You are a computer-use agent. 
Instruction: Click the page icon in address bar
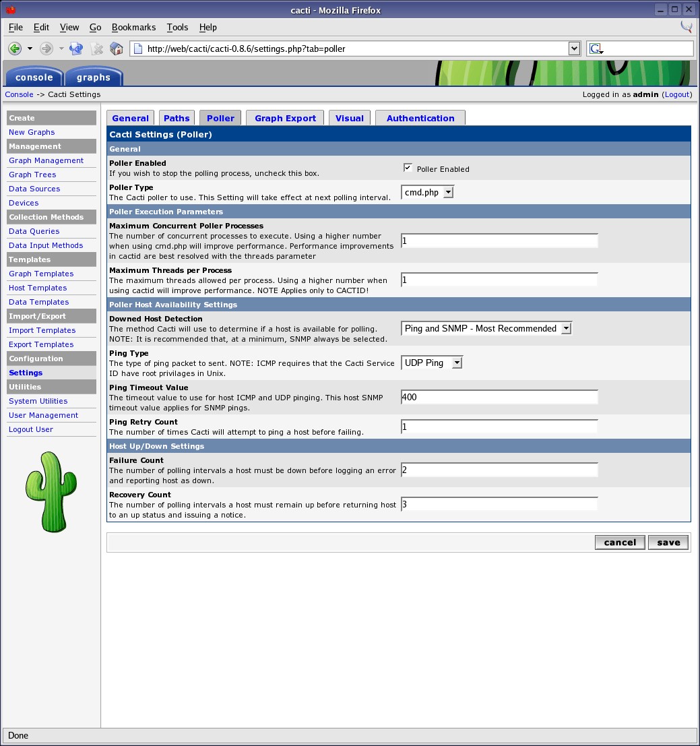[x=138, y=49]
